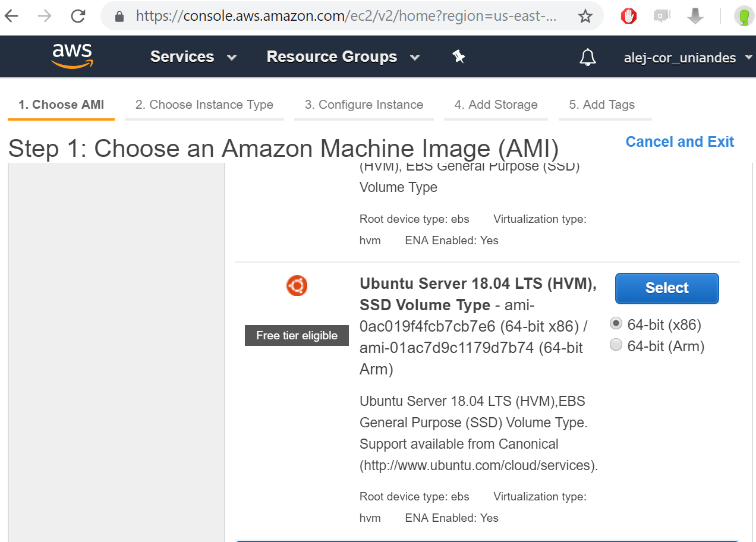Bookmark the page with the star icon
The width and height of the screenshot is (756, 542).
pos(585,17)
